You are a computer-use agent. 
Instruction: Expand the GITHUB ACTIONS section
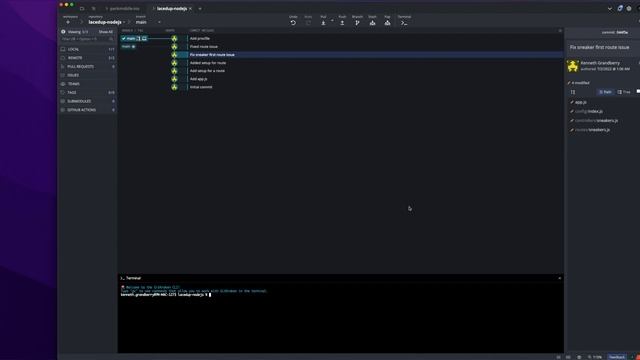point(88,110)
